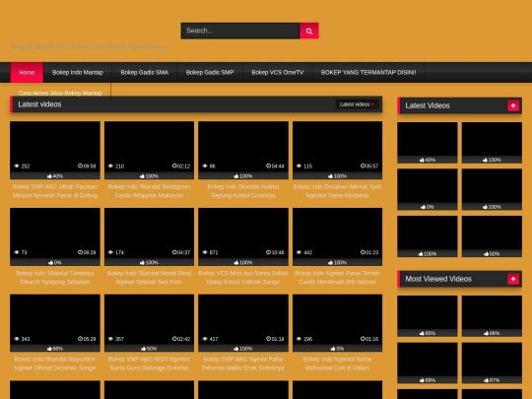Click the 50% rating bar in Latest Videos sidebar
Image resolution: width=532 pixels, height=399 pixels.
(x=492, y=254)
